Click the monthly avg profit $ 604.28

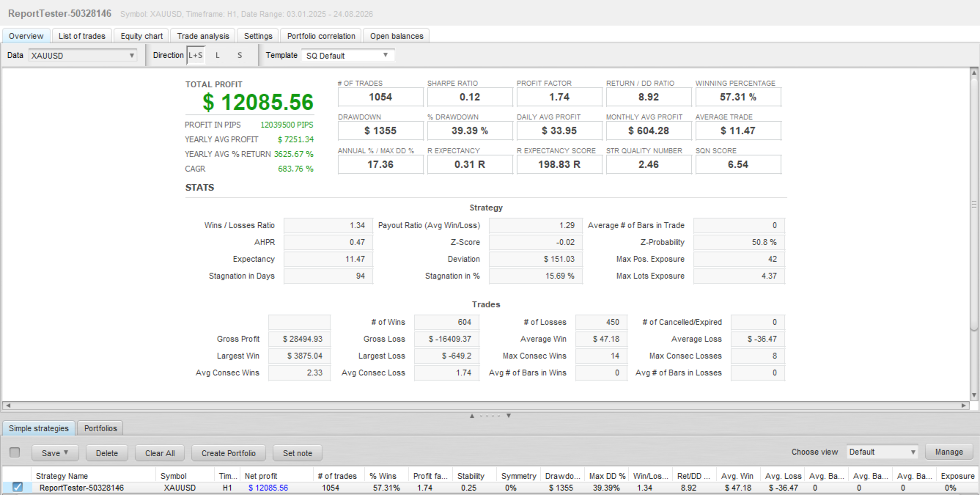click(x=649, y=131)
